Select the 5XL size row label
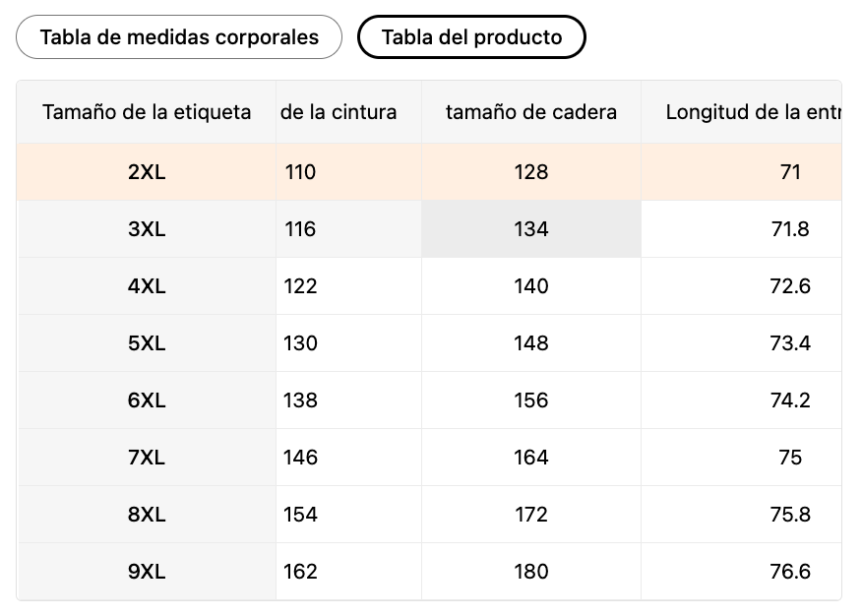 tap(147, 343)
